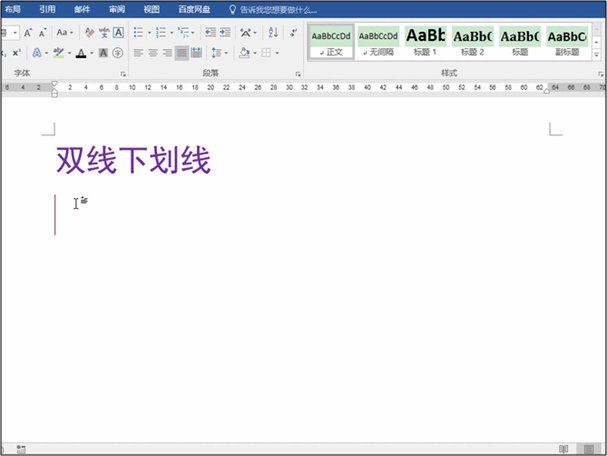This screenshot has width=607, height=456.
Task: Open the 引用 ribbon tab
Action: point(47,9)
